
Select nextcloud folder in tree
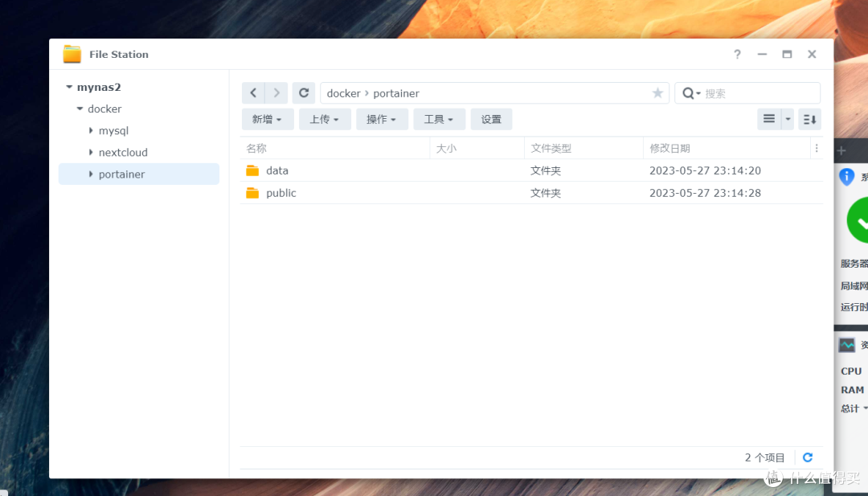123,152
